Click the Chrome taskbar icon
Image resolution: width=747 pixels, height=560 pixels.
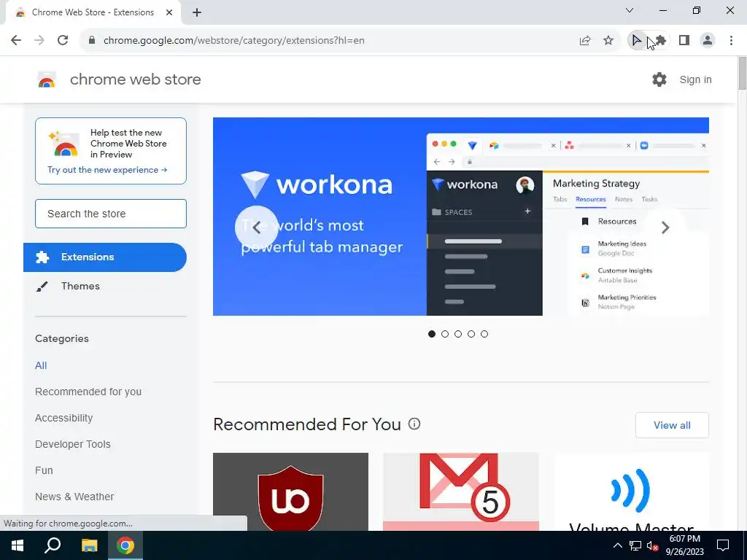[125, 545]
